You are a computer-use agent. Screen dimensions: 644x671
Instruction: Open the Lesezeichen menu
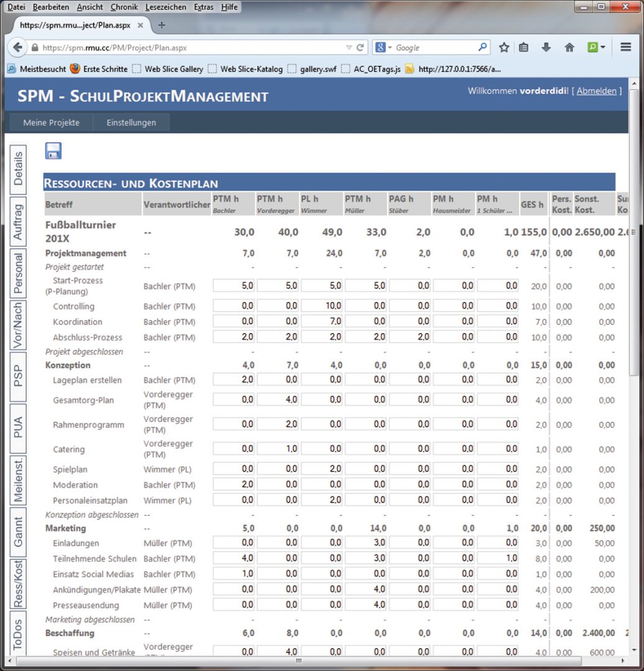[x=166, y=7]
